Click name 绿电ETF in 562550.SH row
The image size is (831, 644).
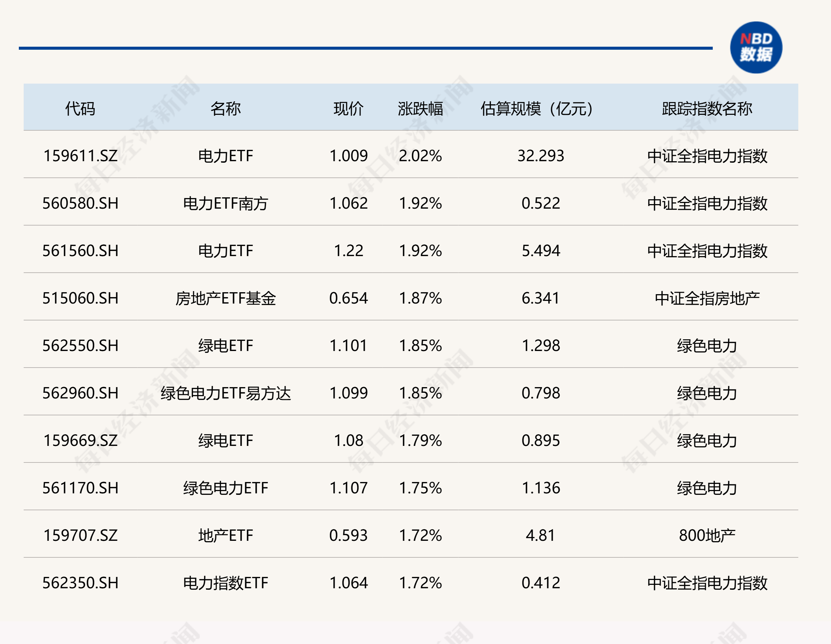coord(226,345)
